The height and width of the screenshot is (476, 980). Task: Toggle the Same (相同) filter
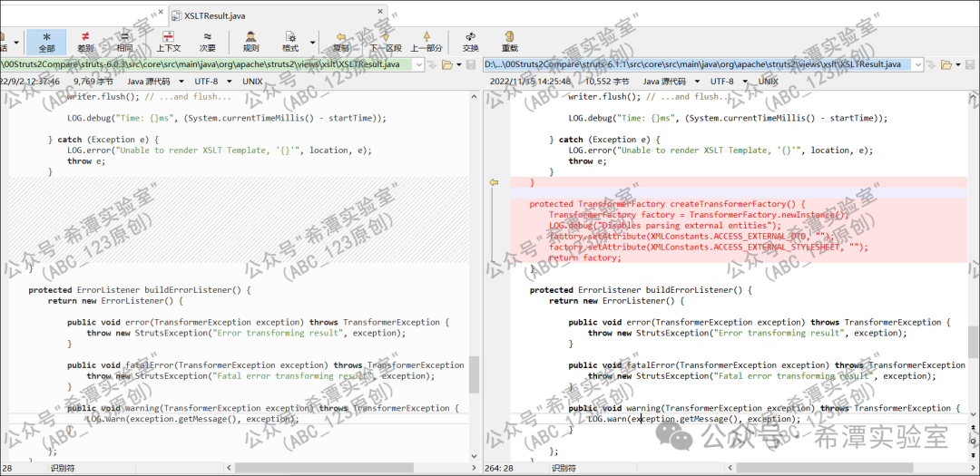(124, 40)
